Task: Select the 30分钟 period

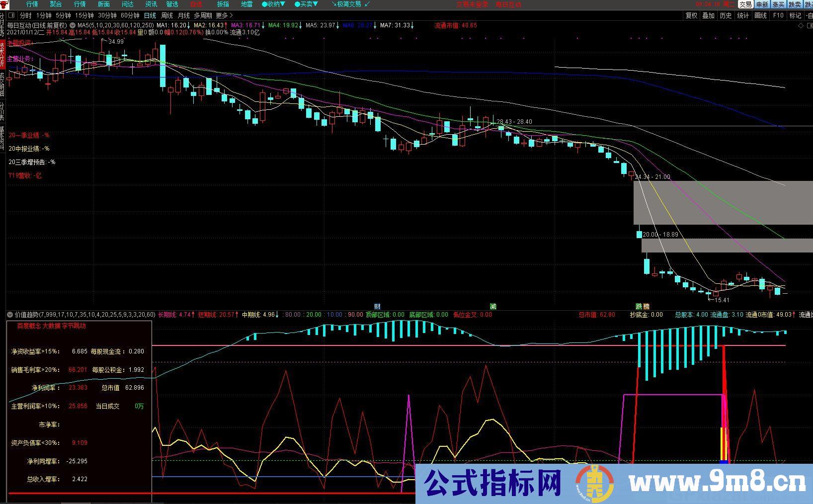Action: click(x=107, y=15)
